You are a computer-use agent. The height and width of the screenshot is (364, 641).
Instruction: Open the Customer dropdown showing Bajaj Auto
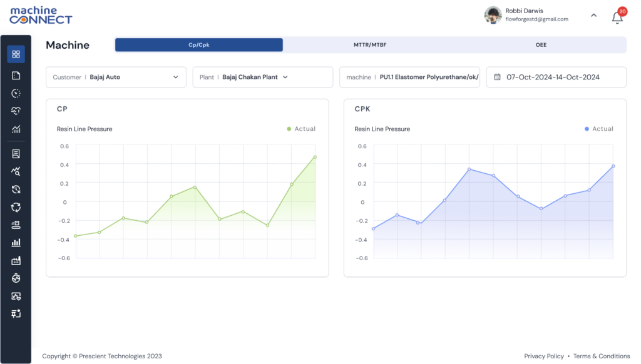pyautogui.click(x=116, y=77)
